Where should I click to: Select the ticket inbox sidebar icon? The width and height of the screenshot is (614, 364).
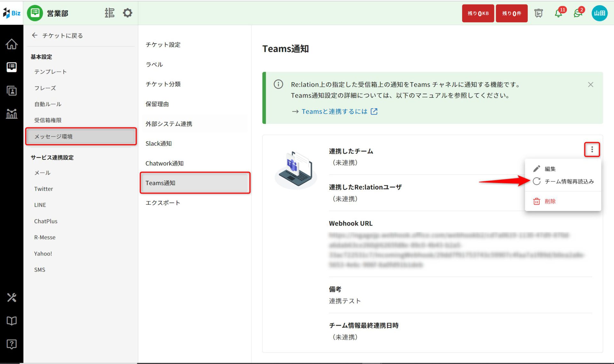12,67
